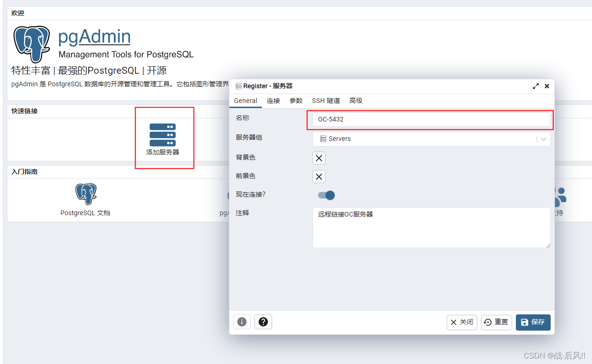Click the 名称 field containing OC-5432
This screenshot has width=592, height=364.
pyautogui.click(x=431, y=120)
